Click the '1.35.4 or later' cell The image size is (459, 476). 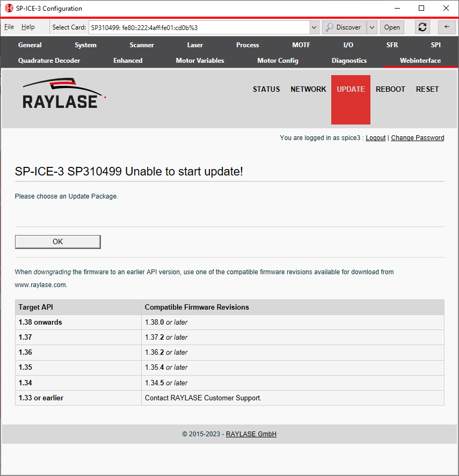point(293,367)
